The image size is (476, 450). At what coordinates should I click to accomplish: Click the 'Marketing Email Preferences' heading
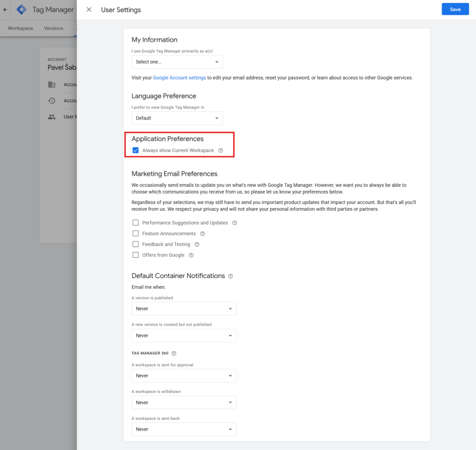click(x=175, y=174)
